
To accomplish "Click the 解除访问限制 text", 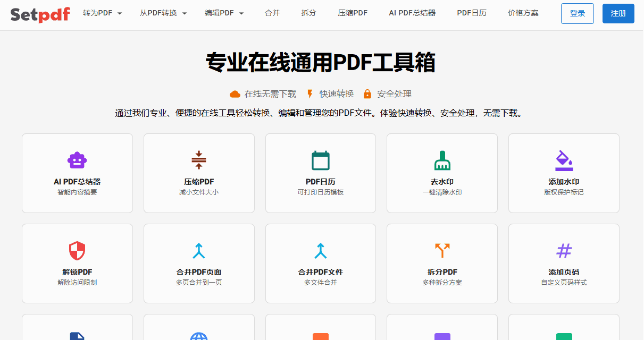I will tap(77, 283).
